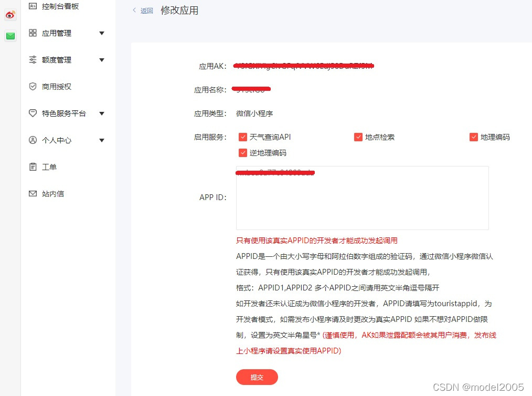
Task: Expand the 个人中心 dropdown arrow
Action: pos(101,140)
